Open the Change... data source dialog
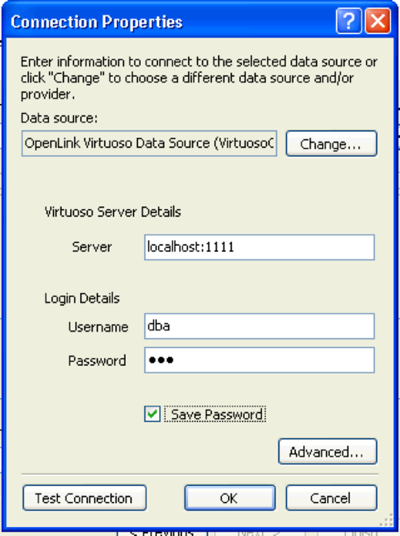Image resolution: width=400 pixels, height=536 pixels. pyautogui.click(x=331, y=144)
